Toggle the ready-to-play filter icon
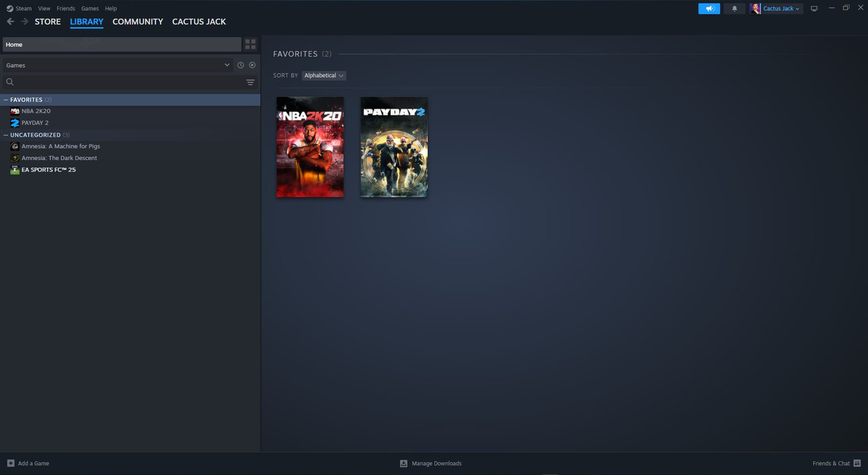868x475 pixels. click(252, 65)
